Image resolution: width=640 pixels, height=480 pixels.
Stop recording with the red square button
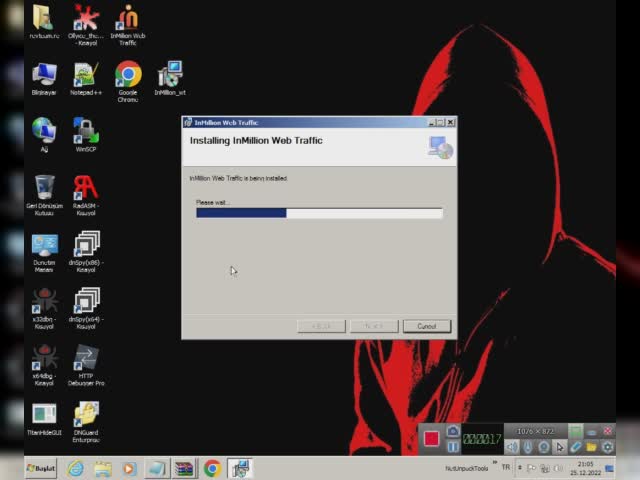pyautogui.click(x=431, y=439)
